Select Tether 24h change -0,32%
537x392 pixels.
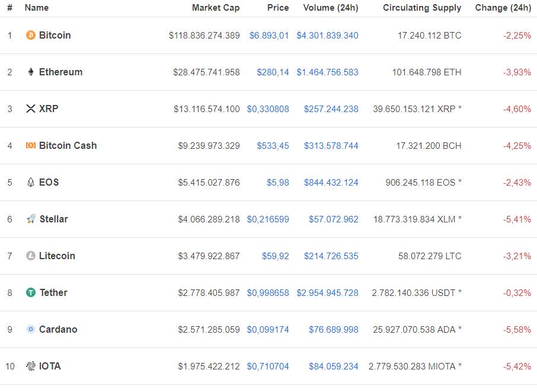coord(517,292)
